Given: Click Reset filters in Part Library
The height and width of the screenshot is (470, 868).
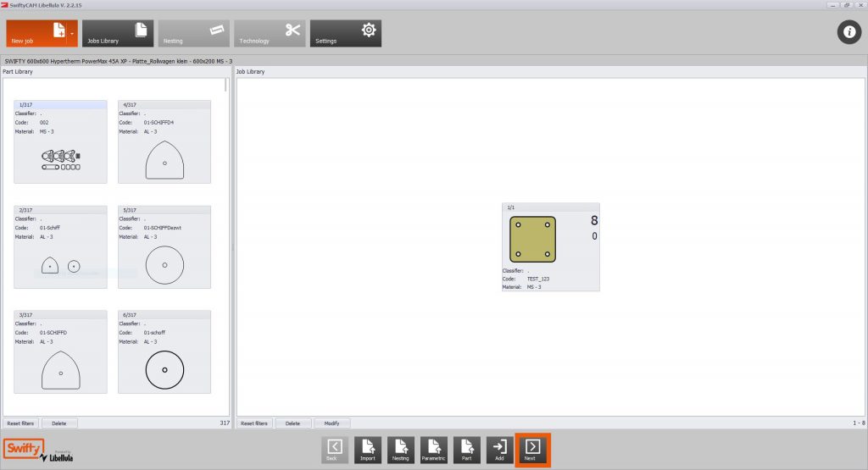Looking at the screenshot, I should (20, 423).
